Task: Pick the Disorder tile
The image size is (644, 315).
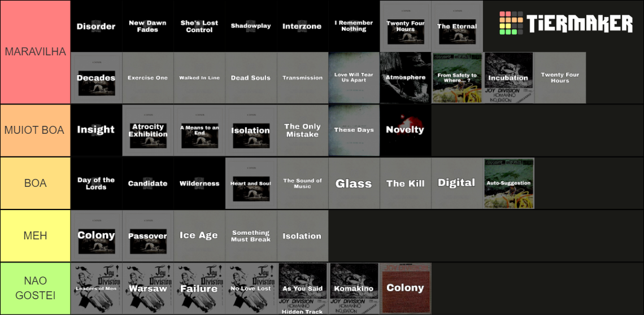Action: coord(96,26)
